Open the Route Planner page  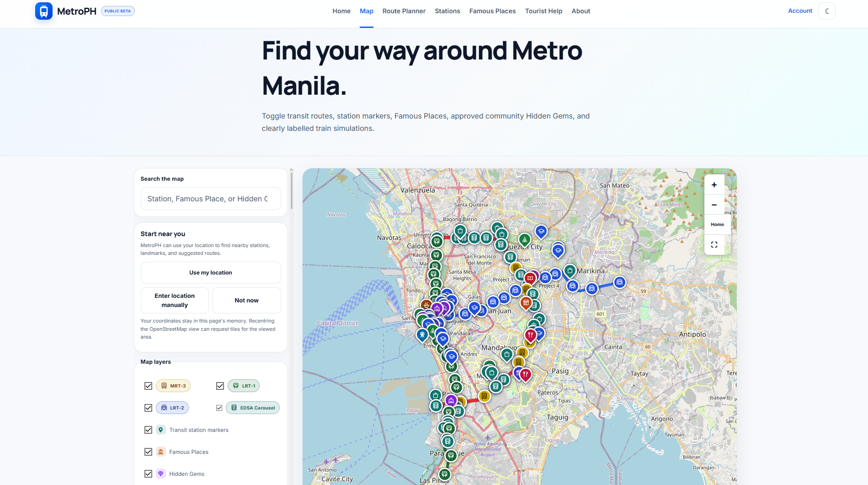click(x=404, y=11)
